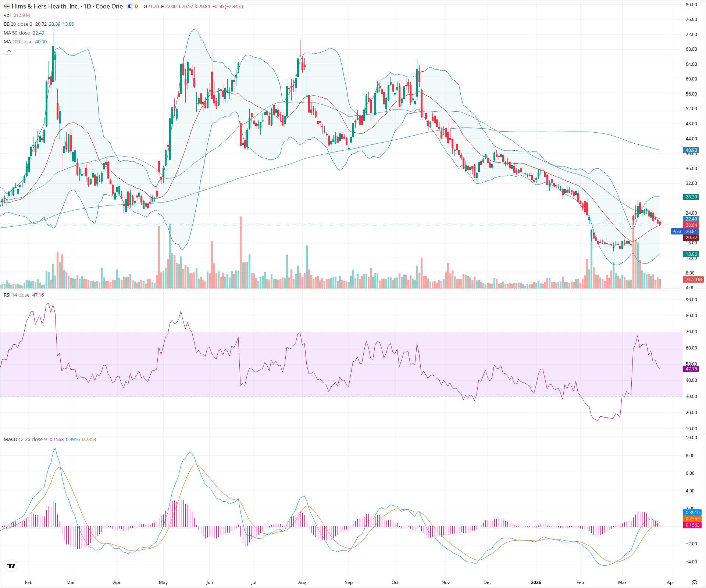The width and height of the screenshot is (706, 588).
Task: Toggle the MA 200 indicator visibility
Action: pyautogui.click(x=18, y=42)
